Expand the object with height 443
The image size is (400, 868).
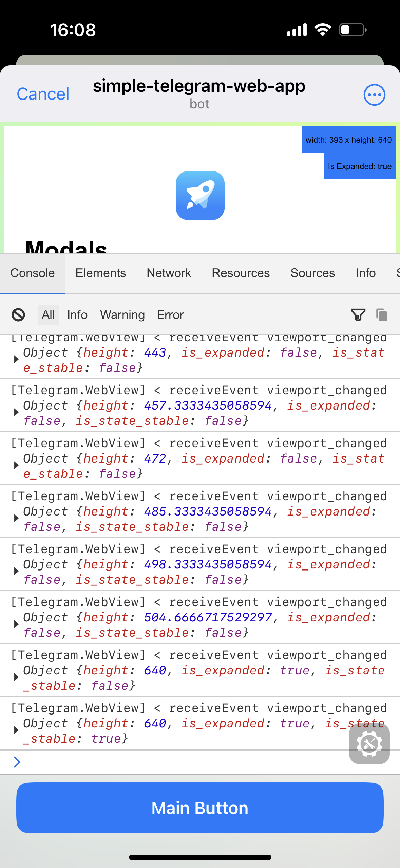[x=16, y=360]
